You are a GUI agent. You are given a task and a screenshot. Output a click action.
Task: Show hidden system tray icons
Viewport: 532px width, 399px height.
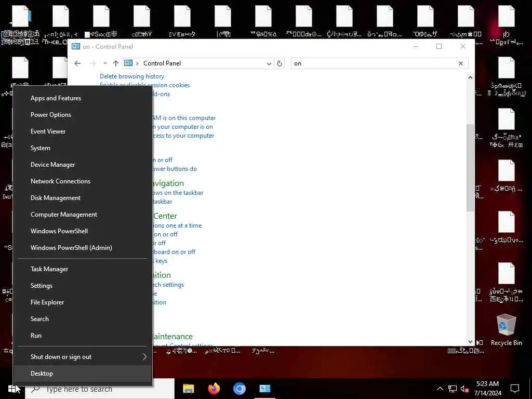[440, 389]
